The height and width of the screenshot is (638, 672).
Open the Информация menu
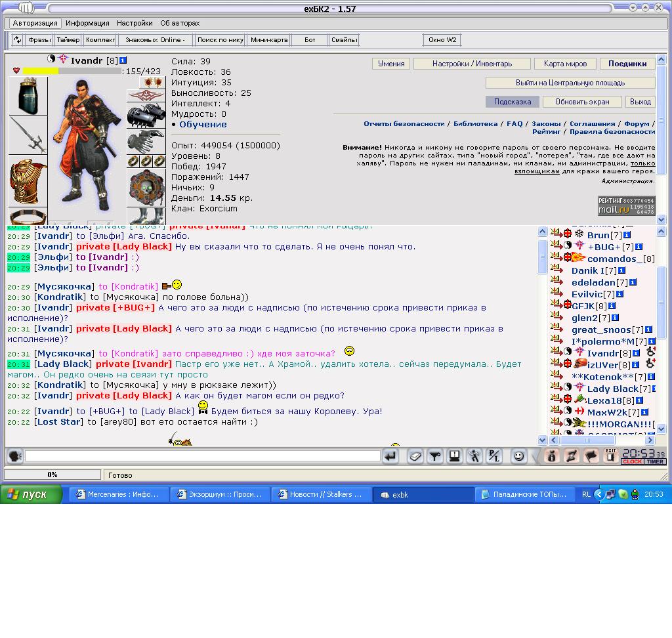(87, 23)
